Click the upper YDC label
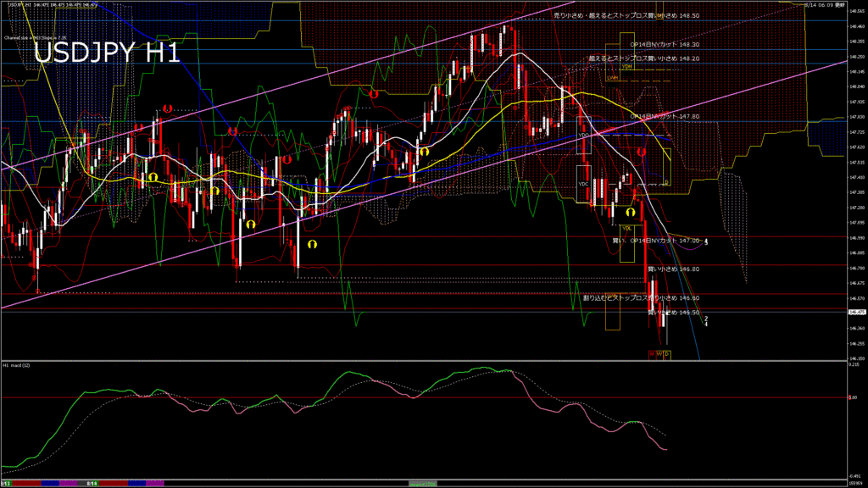Image resolution: width=868 pixels, height=488 pixels. click(x=583, y=136)
